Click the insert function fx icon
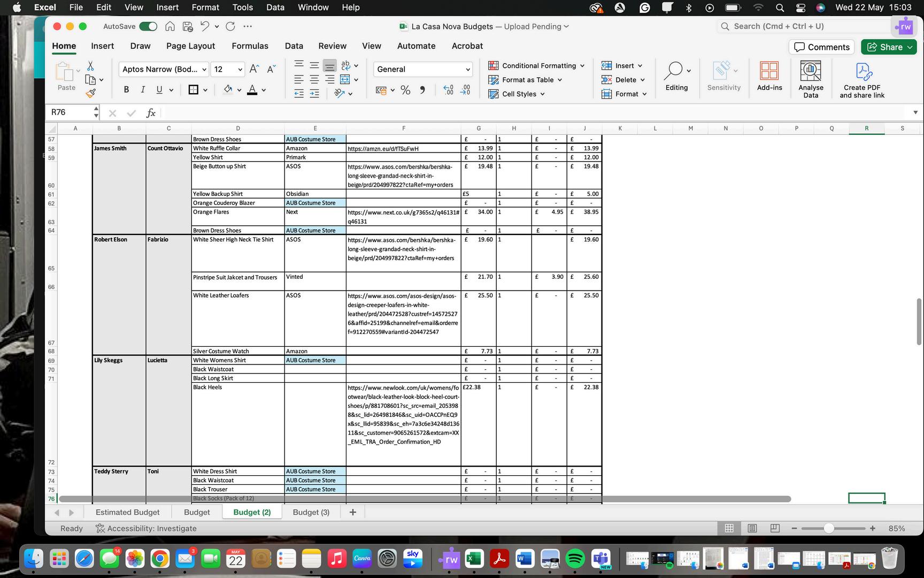The image size is (924, 578). point(151,113)
